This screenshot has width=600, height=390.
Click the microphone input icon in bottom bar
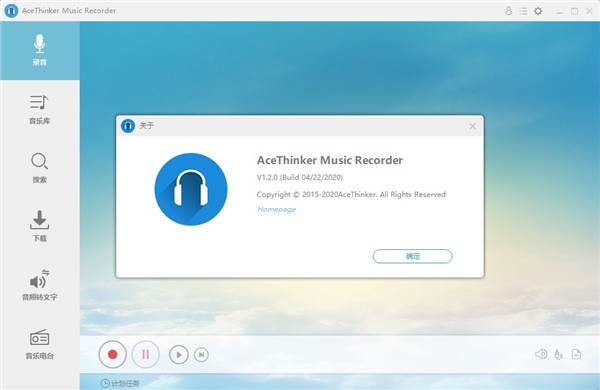coord(558,354)
